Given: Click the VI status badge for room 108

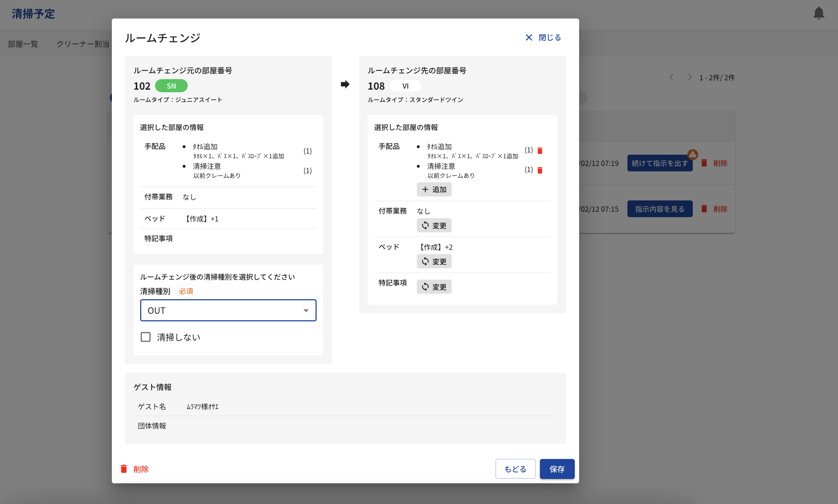Looking at the screenshot, I should [x=406, y=86].
